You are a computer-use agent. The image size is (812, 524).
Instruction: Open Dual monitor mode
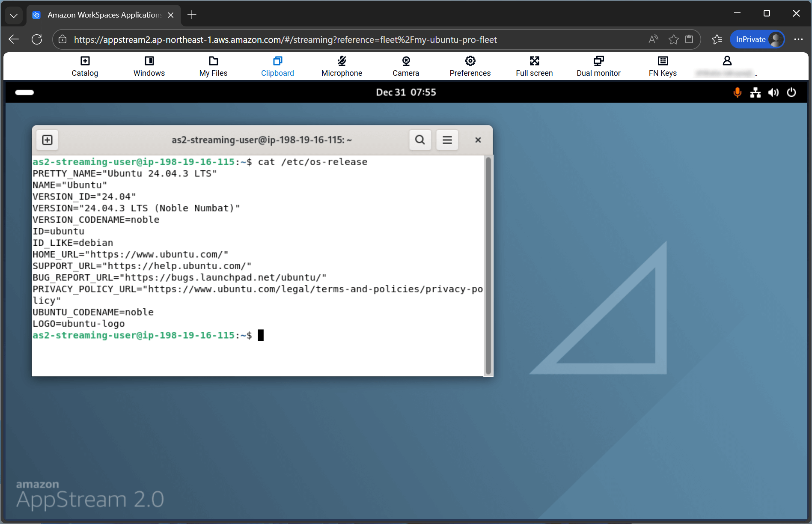tap(598, 66)
